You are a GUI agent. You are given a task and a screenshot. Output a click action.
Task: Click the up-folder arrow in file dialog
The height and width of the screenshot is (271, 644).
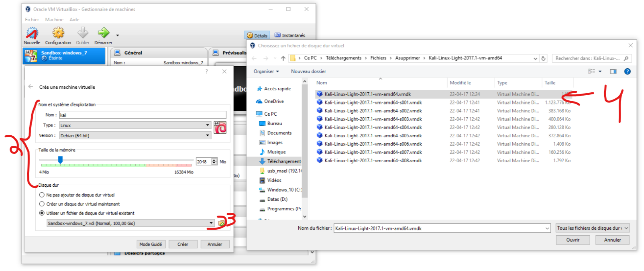(283, 58)
